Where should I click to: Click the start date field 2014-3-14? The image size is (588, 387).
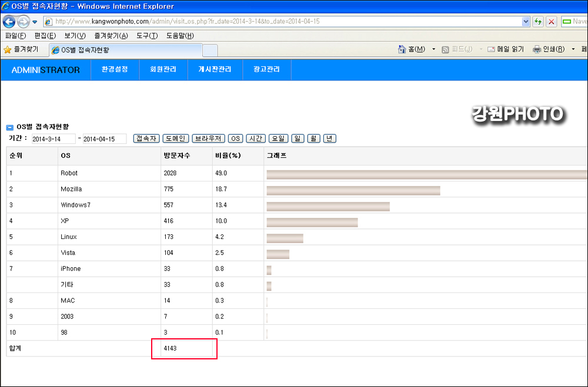54,139
